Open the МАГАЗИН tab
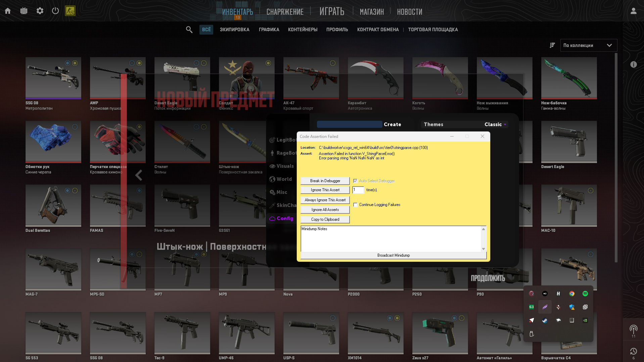Viewport: 644px width, 362px height. [x=372, y=12]
